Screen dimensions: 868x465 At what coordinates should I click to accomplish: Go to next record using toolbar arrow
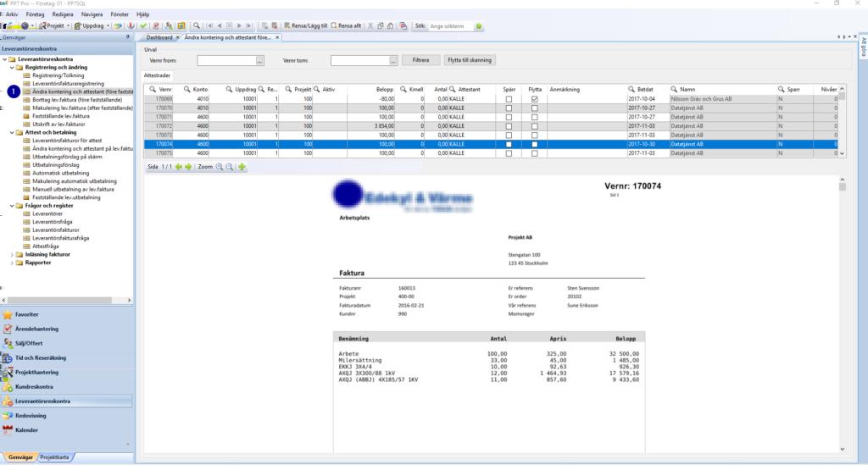239,25
